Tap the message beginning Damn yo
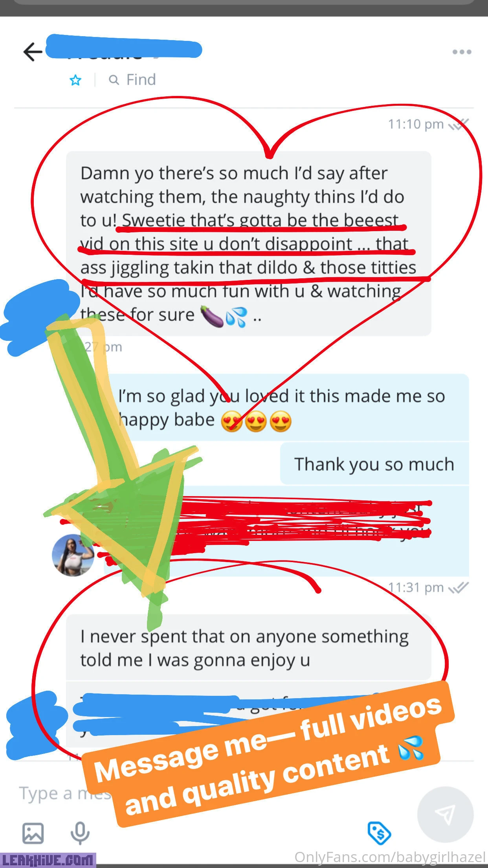 coord(248,244)
